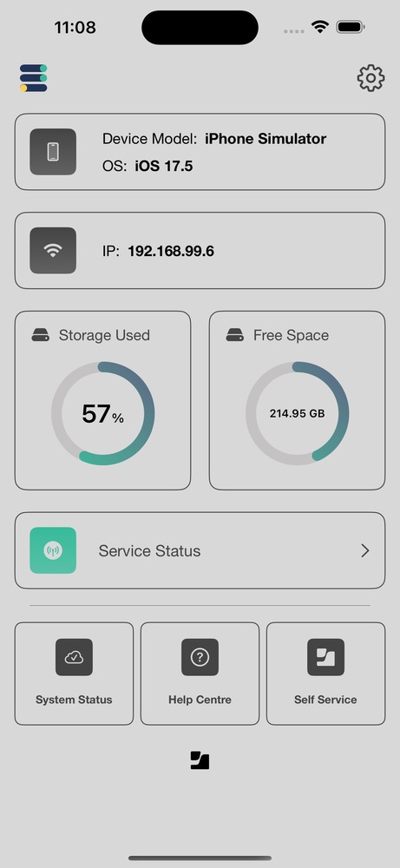Select the Self Service label
The width and height of the screenshot is (400, 868).
pos(326,700)
